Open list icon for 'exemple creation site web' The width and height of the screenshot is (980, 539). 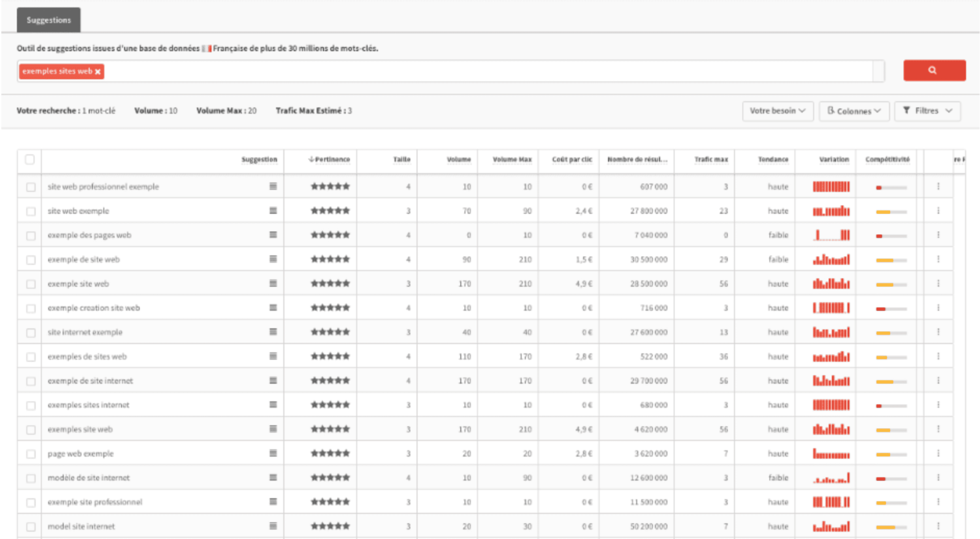pyautogui.click(x=273, y=307)
